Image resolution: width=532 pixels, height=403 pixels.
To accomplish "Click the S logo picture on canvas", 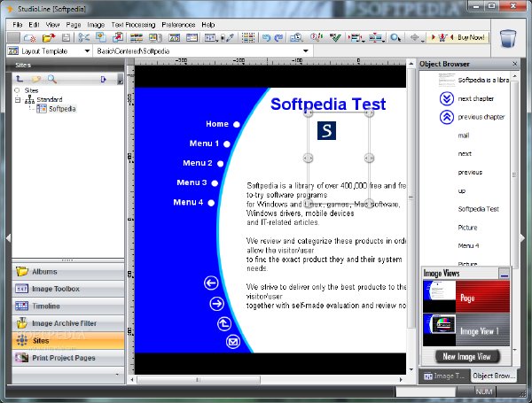I will click(326, 130).
